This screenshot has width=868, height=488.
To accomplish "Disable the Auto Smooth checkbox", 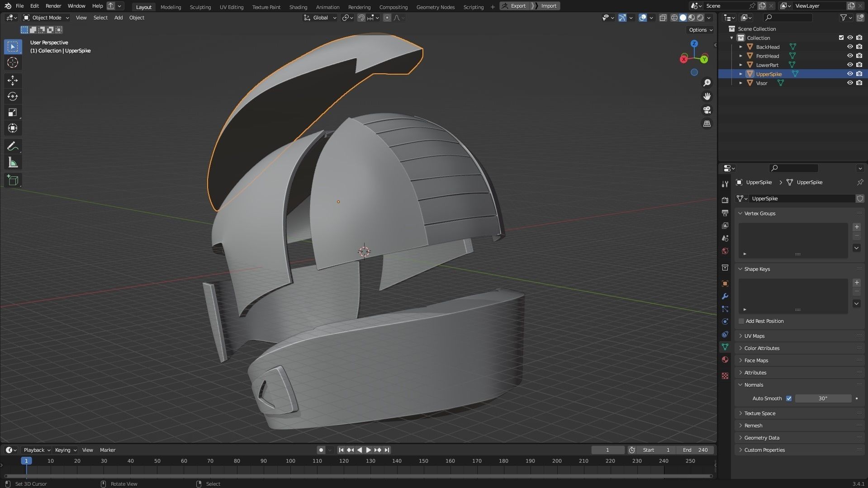I will pyautogui.click(x=789, y=398).
